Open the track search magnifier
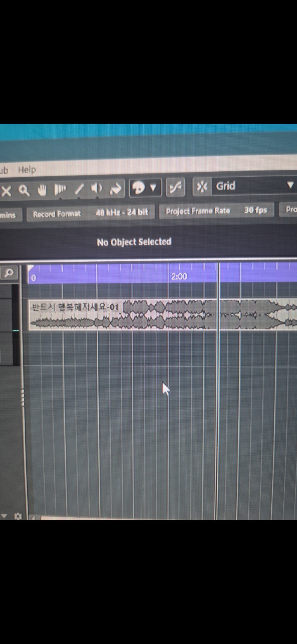 (x=9, y=272)
